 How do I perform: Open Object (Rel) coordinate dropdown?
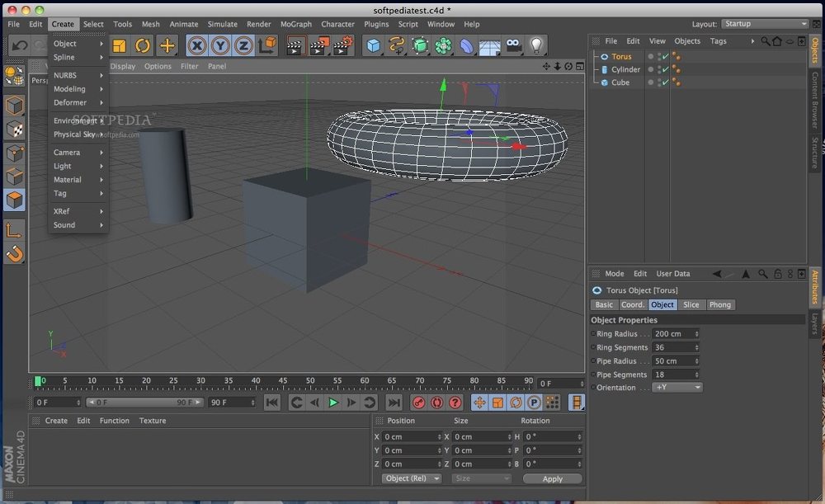coord(412,478)
